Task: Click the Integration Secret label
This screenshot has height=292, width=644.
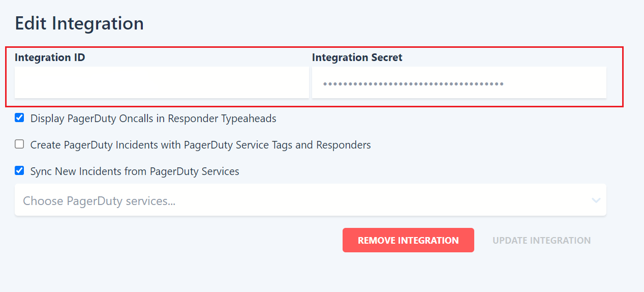Action: click(357, 57)
